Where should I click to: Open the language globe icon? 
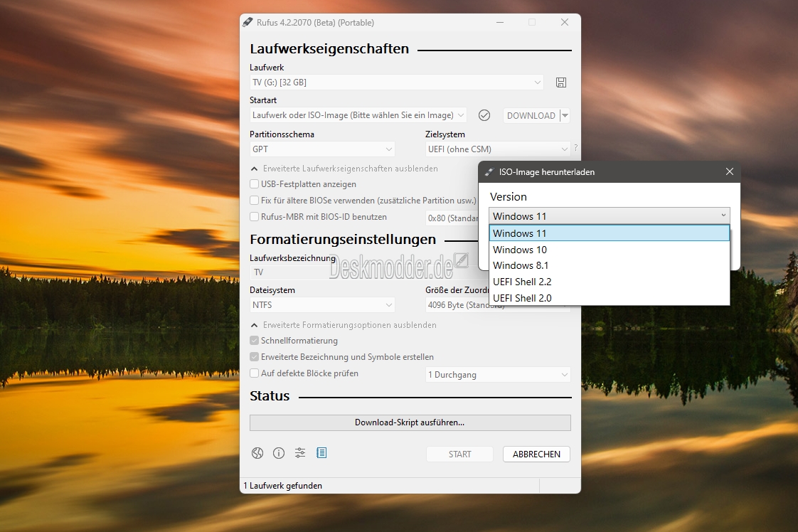coord(257,453)
